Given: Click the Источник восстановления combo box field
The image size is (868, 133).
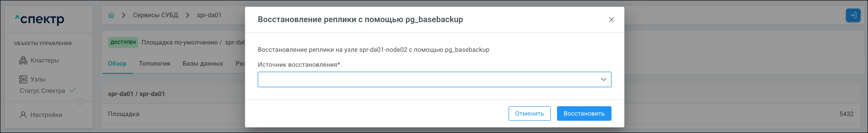Looking at the screenshot, I should 428,79.
